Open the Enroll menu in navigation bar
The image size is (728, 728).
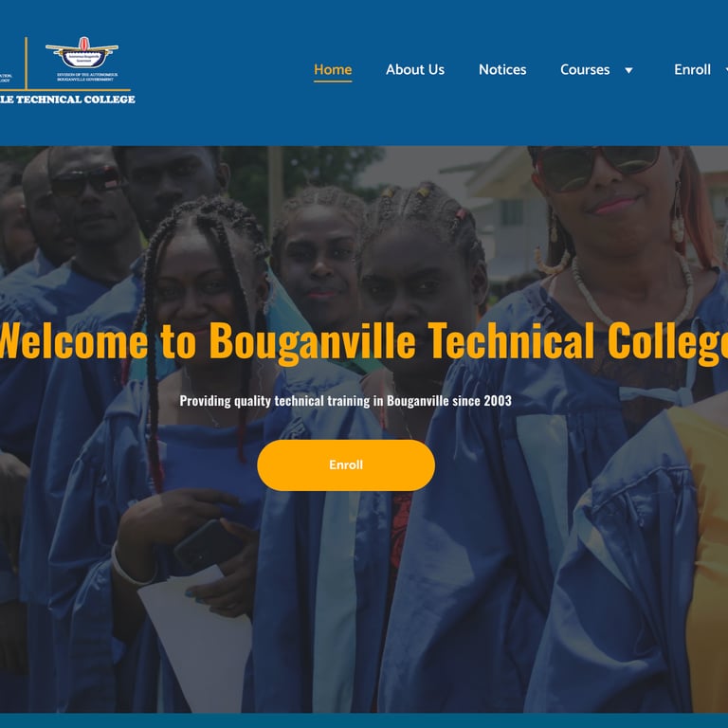(x=692, y=69)
